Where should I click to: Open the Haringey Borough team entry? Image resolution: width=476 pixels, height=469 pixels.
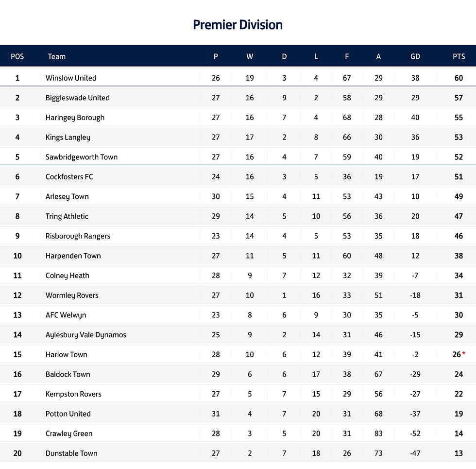(x=75, y=118)
